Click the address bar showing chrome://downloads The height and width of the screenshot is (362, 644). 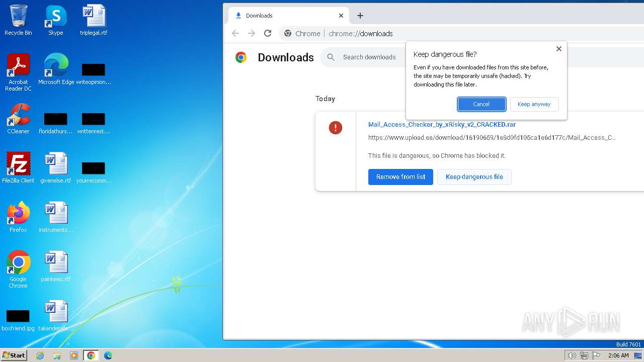click(x=360, y=34)
